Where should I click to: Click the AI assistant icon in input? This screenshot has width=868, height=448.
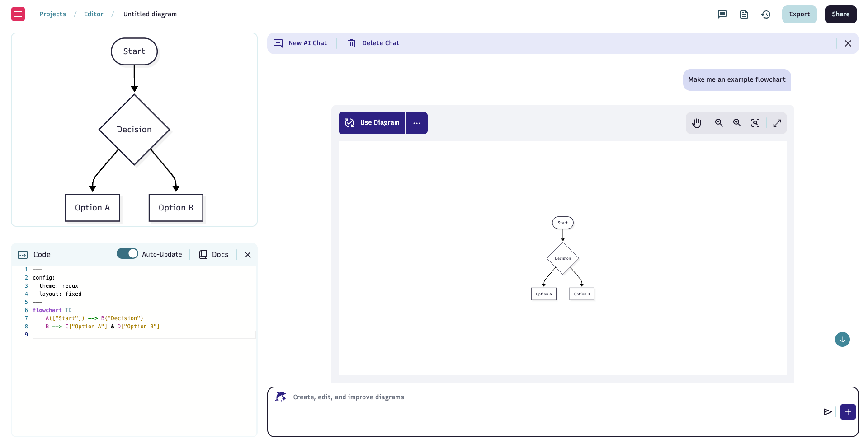(281, 397)
